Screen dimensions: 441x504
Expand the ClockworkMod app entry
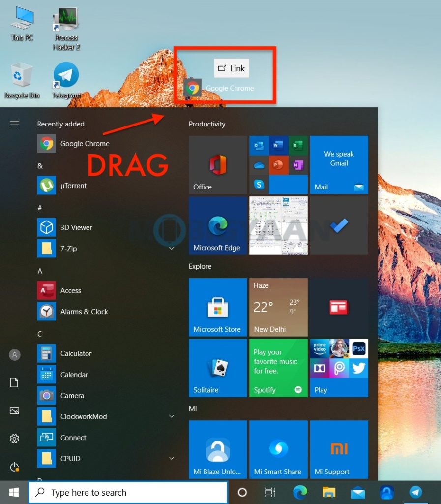tap(171, 416)
